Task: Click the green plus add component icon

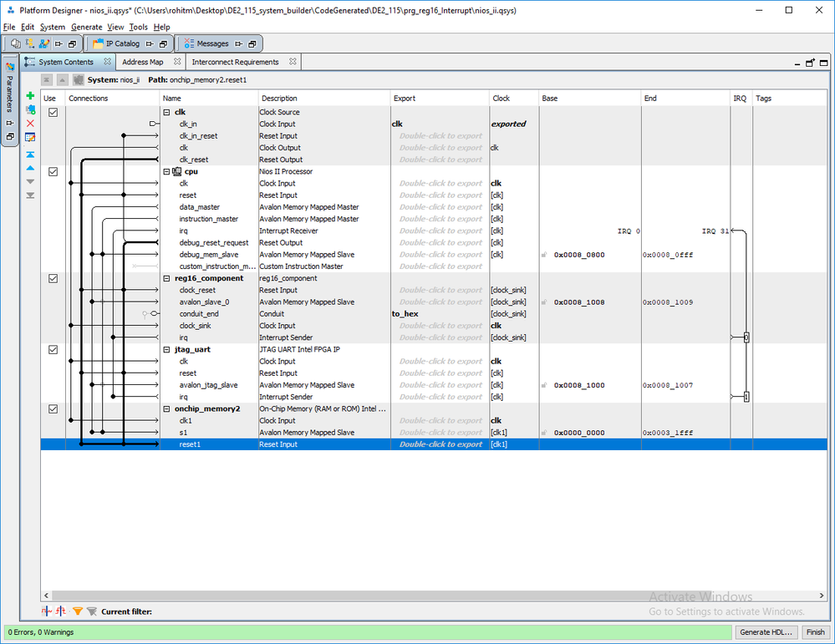Action: tap(30, 96)
